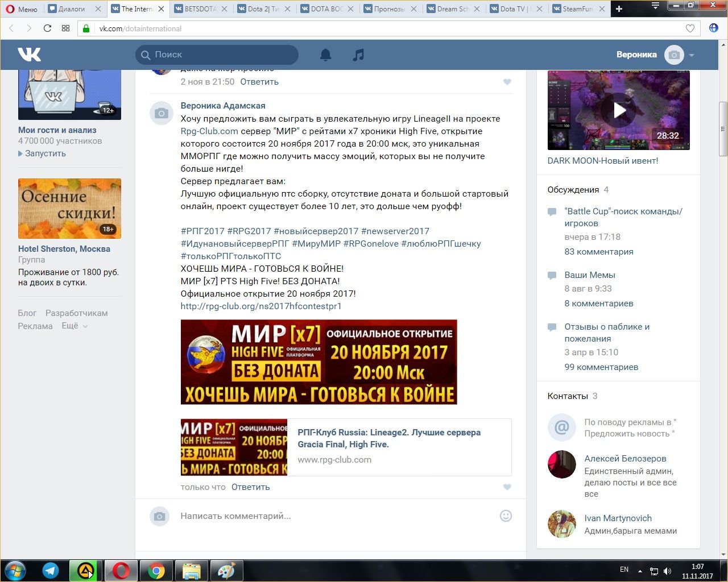Play the DARK MOON video thumbnail
The height and width of the screenshot is (582, 728).
coord(619,110)
